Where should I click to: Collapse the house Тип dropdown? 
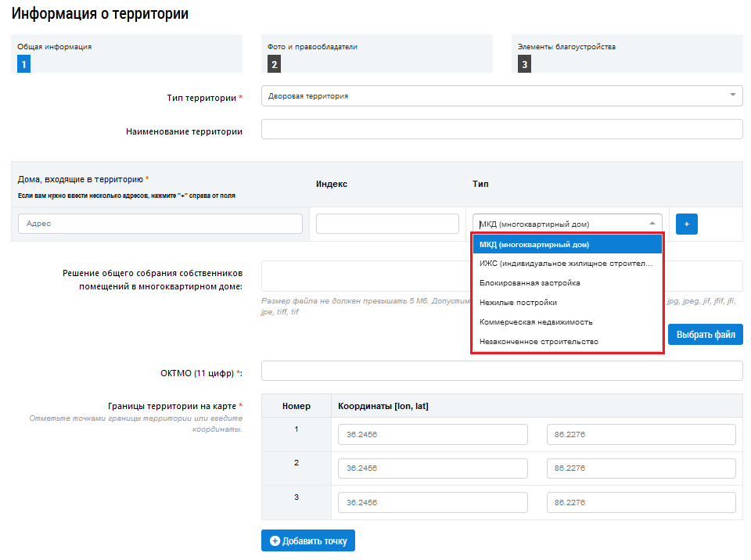[567, 224]
